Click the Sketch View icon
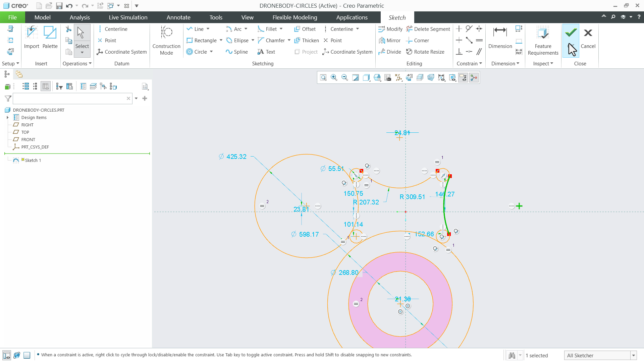 pyautogui.click(x=409, y=78)
